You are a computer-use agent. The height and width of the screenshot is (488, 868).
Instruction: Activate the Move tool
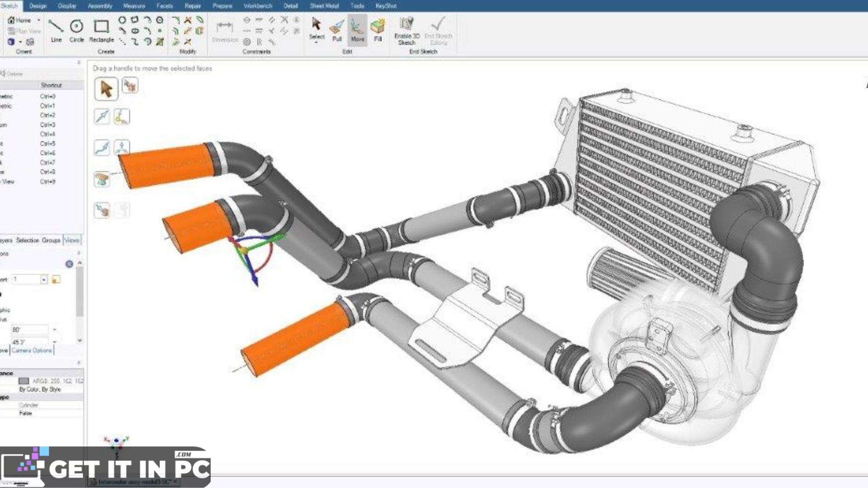[357, 30]
